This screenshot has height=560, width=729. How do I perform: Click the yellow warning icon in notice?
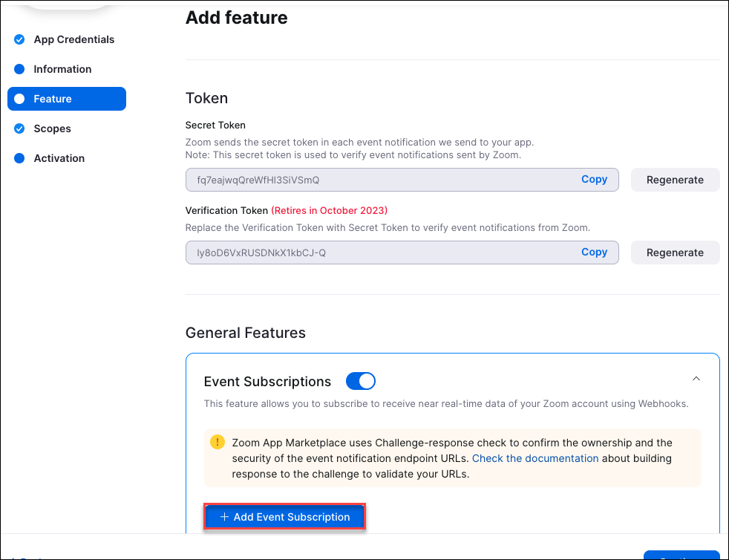217,443
